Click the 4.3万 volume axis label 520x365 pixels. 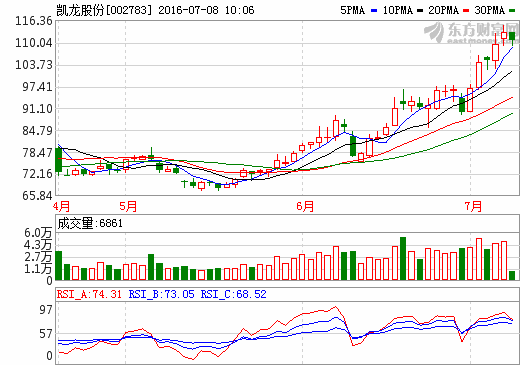click(x=38, y=245)
